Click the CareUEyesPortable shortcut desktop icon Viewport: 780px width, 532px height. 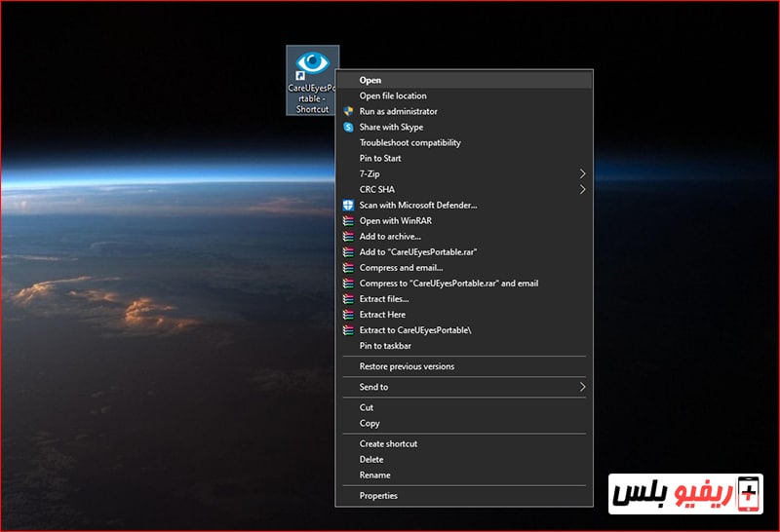[x=312, y=78]
